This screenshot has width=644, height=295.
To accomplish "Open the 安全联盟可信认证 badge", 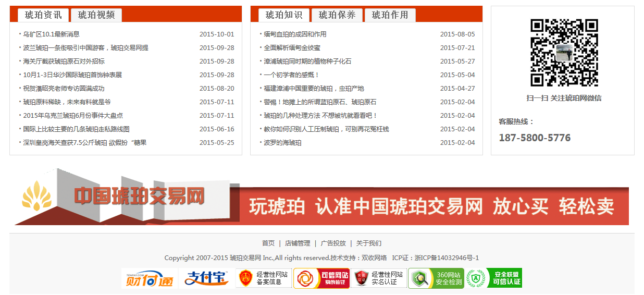I will click(x=493, y=278).
